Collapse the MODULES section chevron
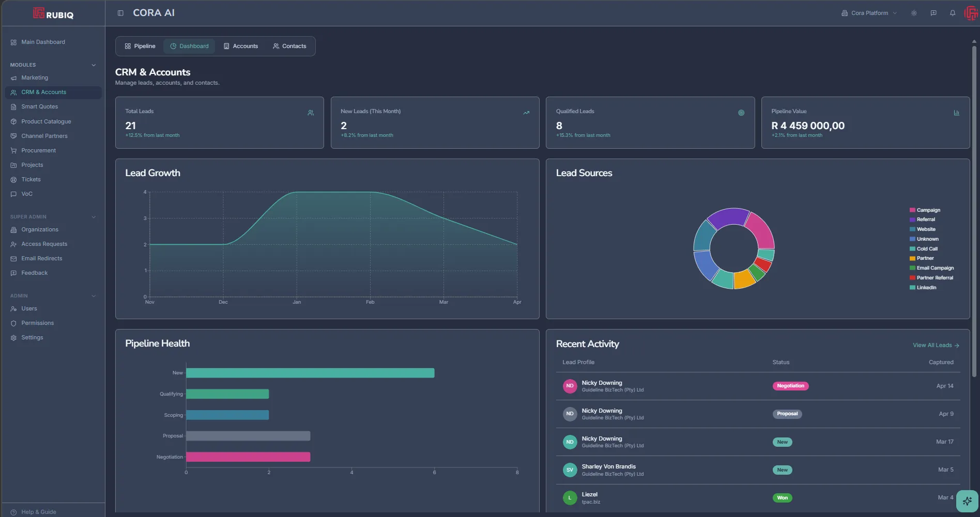The image size is (980, 517). tap(94, 65)
